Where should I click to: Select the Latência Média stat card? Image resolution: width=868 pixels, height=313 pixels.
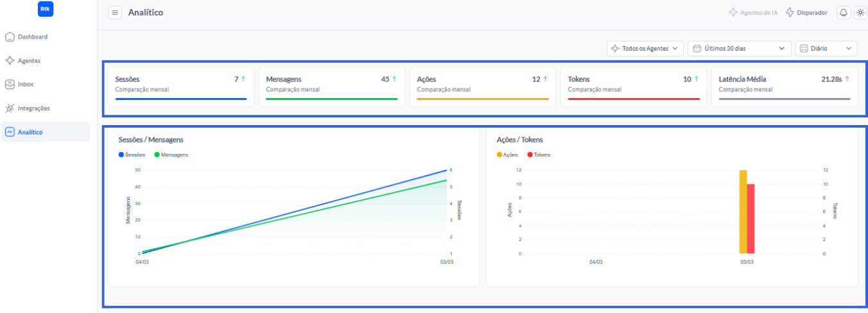click(784, 87)
